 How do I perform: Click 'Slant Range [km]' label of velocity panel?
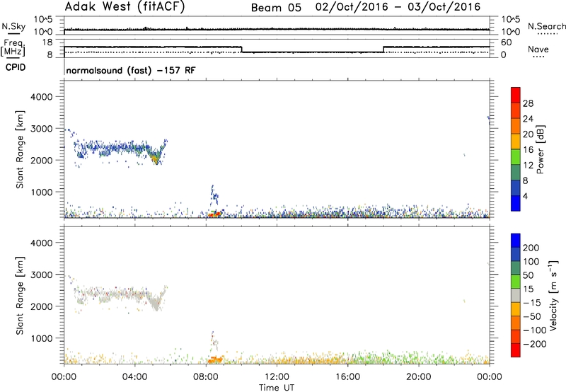(20, 296)
